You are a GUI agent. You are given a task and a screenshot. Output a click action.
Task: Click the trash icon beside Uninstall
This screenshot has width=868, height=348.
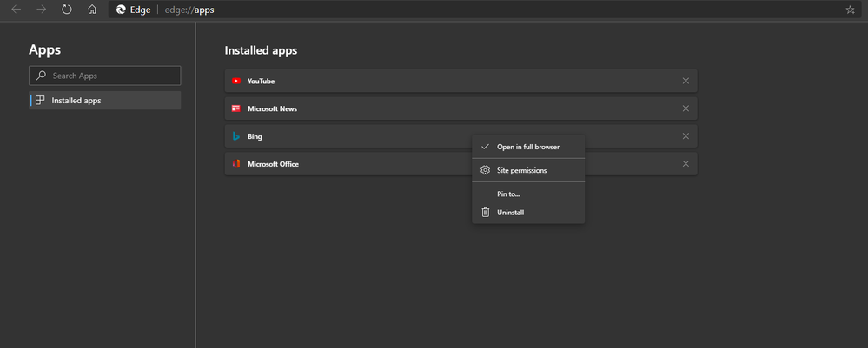[x=486, y=212]
